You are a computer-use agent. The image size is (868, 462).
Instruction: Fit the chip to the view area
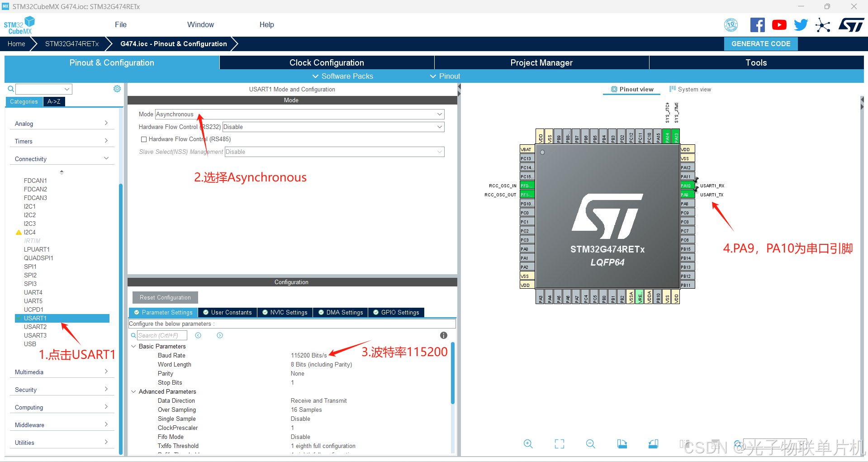coord(560,444)
